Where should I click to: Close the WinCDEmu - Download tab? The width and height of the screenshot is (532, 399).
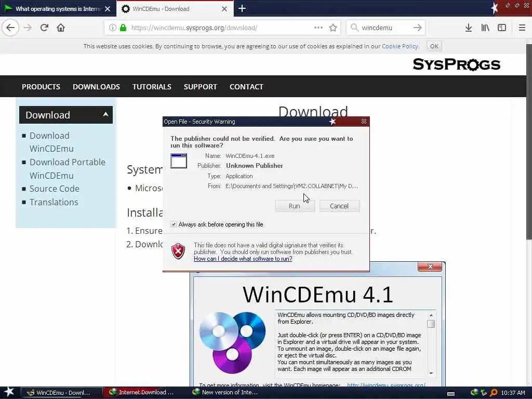click(224, 9)
